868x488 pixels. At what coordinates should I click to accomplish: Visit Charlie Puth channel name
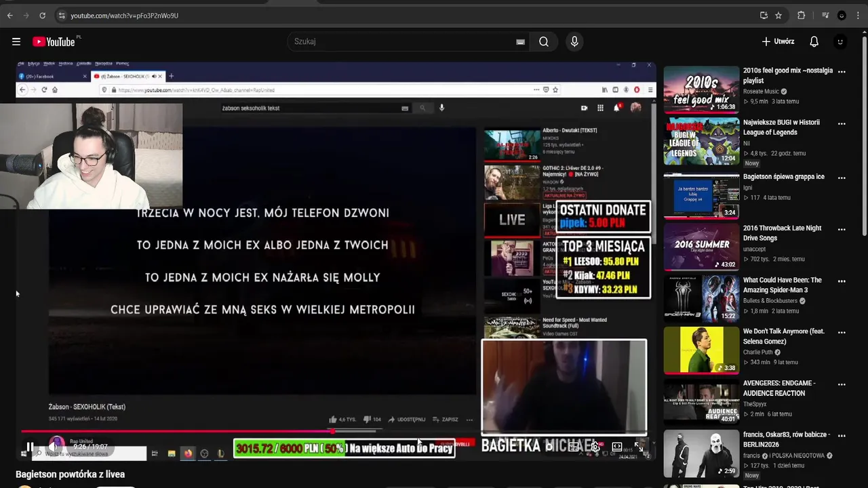coord(758,352)
